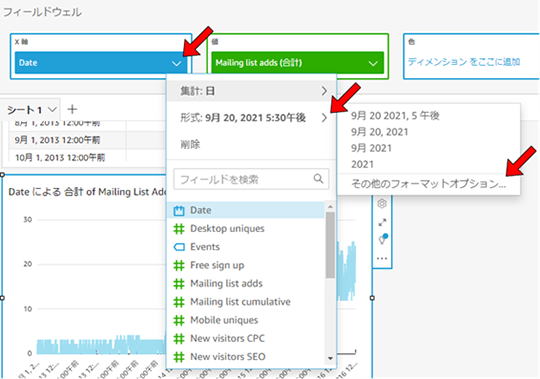Image resolution: width=540 pixels, height=379 pixels.
Task: Click the Mailing list adds (合計) pill
Action: [298, 63]
